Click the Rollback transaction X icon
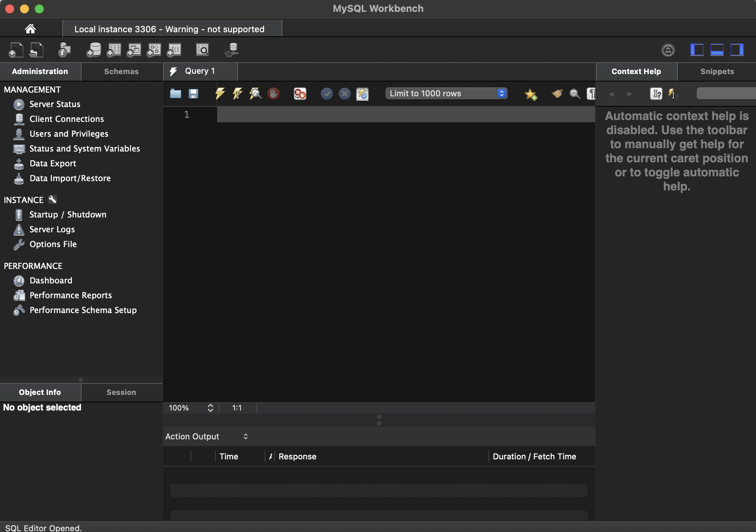This screenshot has width=756, height=532. (345, 93)
